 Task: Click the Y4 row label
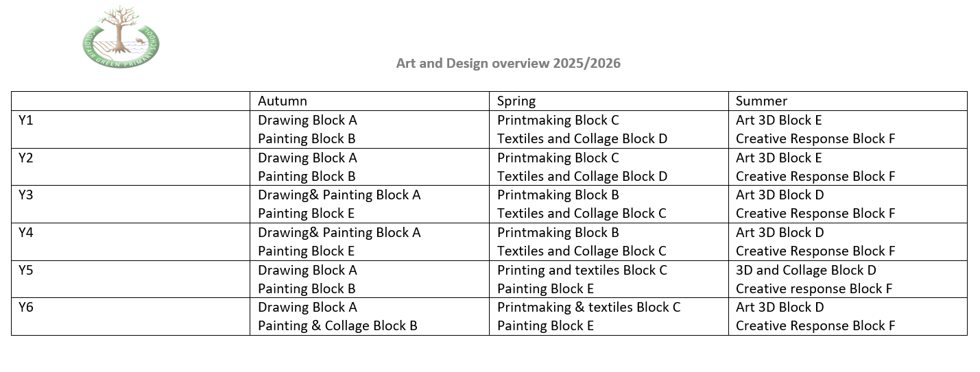tap(25, 233)
